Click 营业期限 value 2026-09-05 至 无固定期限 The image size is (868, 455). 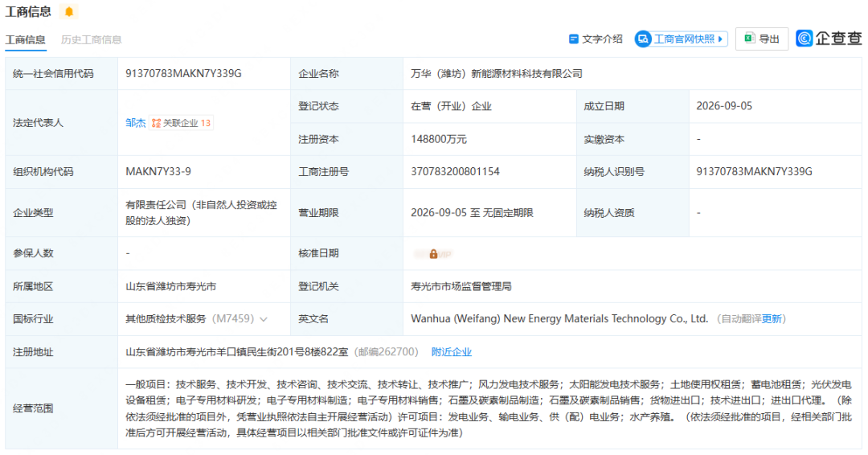click(473, 212)
